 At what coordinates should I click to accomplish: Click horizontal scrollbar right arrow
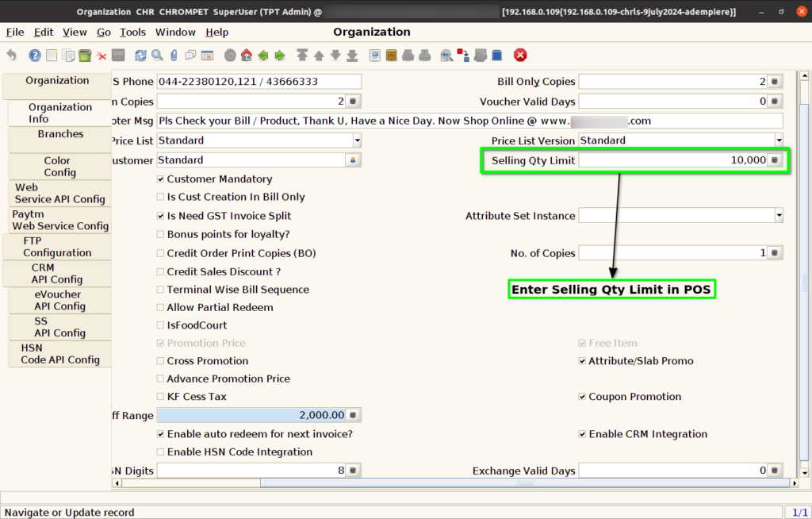(795, 483)
